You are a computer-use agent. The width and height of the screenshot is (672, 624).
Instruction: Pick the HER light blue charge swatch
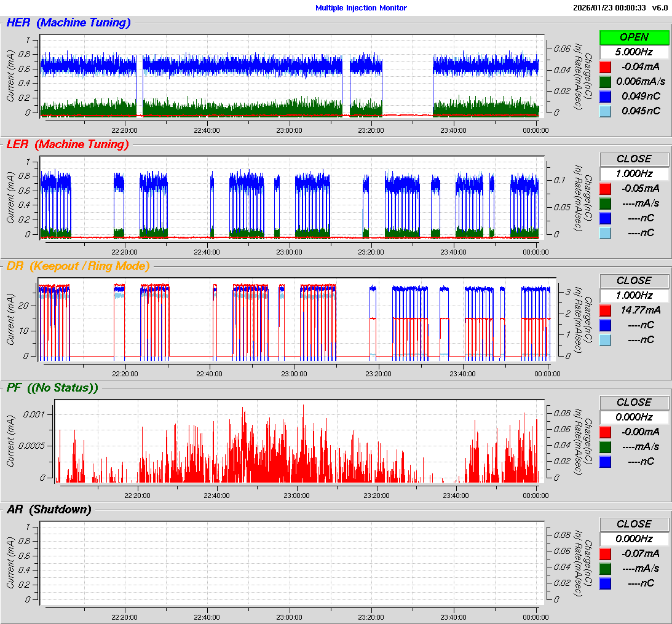point(606,111)
